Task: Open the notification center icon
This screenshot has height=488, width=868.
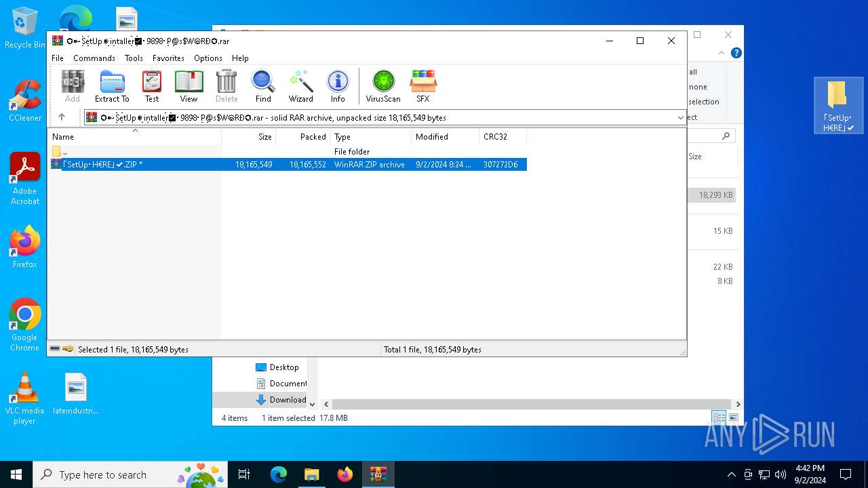Action: [x=846, y=474]
